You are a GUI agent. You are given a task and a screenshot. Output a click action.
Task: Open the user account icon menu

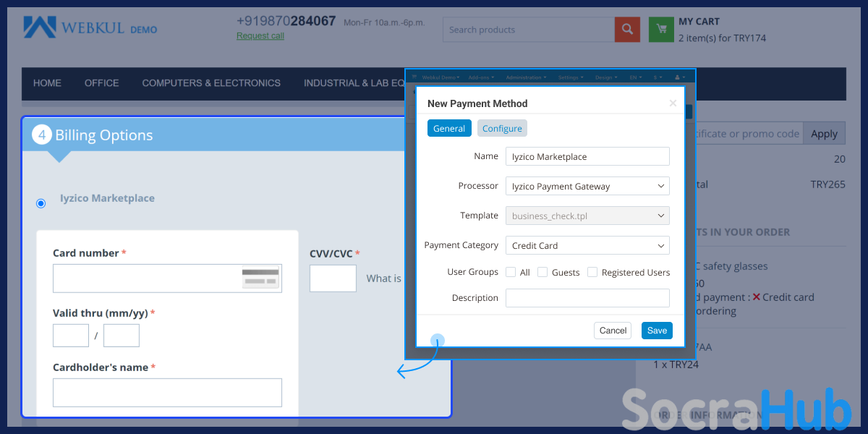click(x=679, y=77)
